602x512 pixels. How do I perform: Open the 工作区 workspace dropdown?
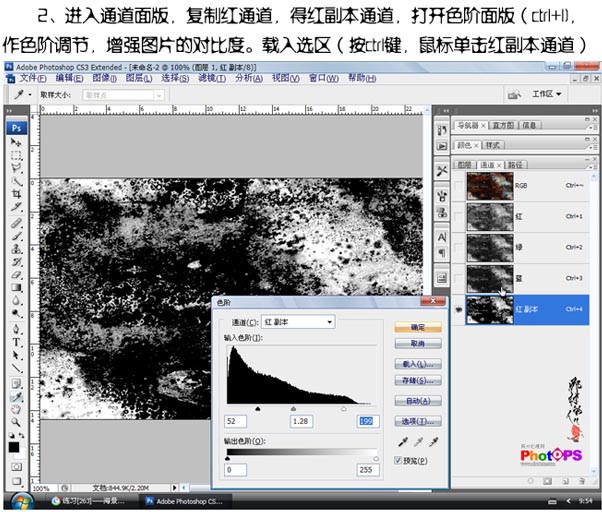[546, 93]
